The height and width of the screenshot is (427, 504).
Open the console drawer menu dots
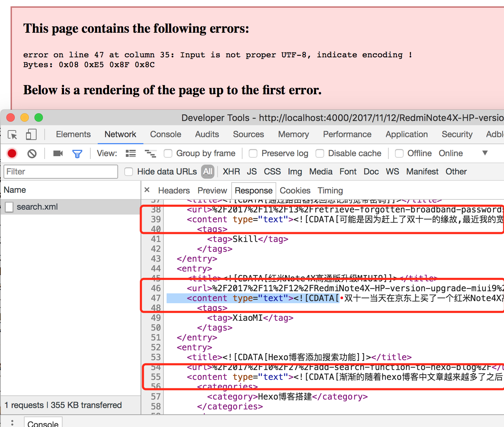click(12, 422)
